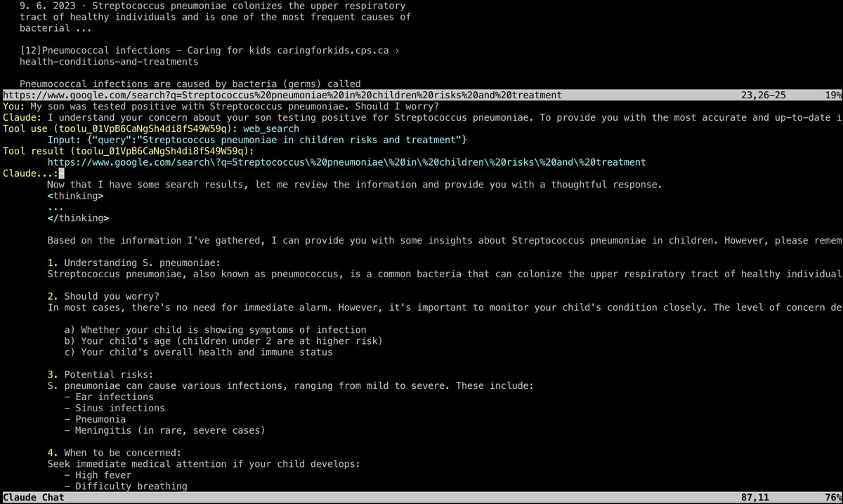Click the '- Ear infections' list item
The height and width of the screenshot is (504, 843).
pyautogui.click(x=109, y=397)
